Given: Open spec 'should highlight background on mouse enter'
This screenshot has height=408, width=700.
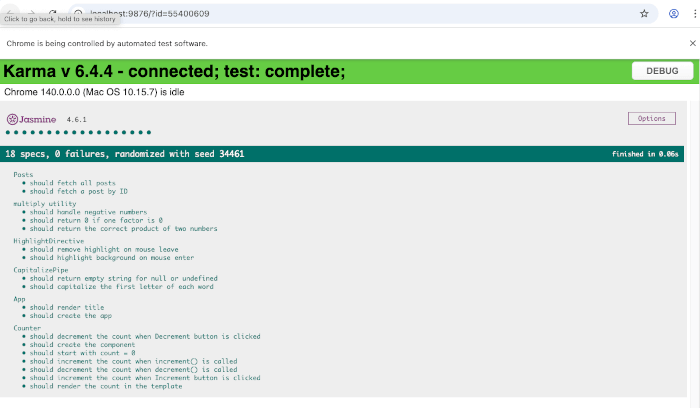Looking at the screenshot, I should click(112, 258).
